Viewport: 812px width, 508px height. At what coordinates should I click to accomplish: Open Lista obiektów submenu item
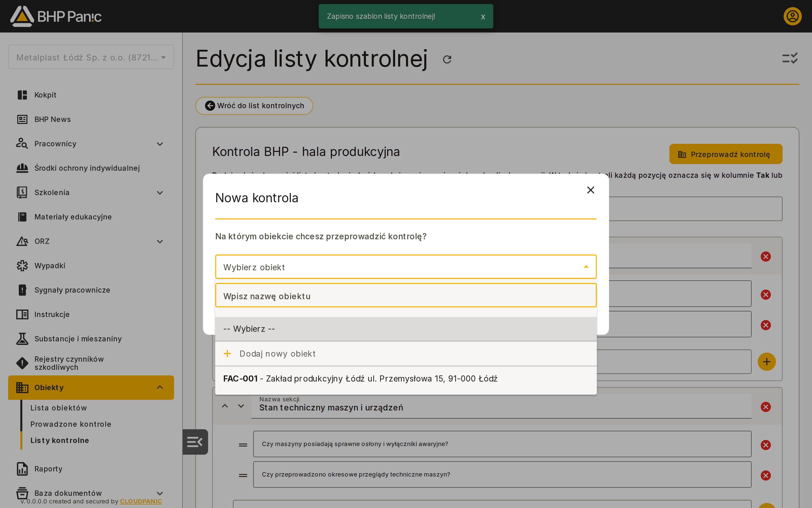pos(58,408)
